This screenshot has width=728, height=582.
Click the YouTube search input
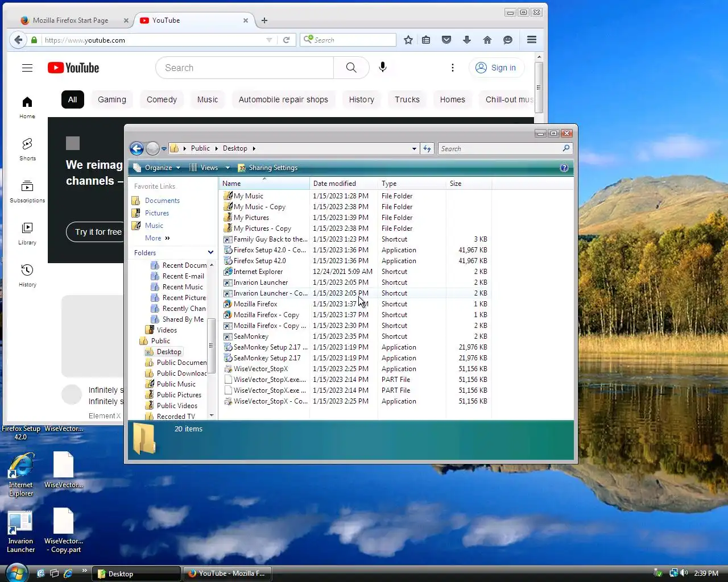pos(245,68)
